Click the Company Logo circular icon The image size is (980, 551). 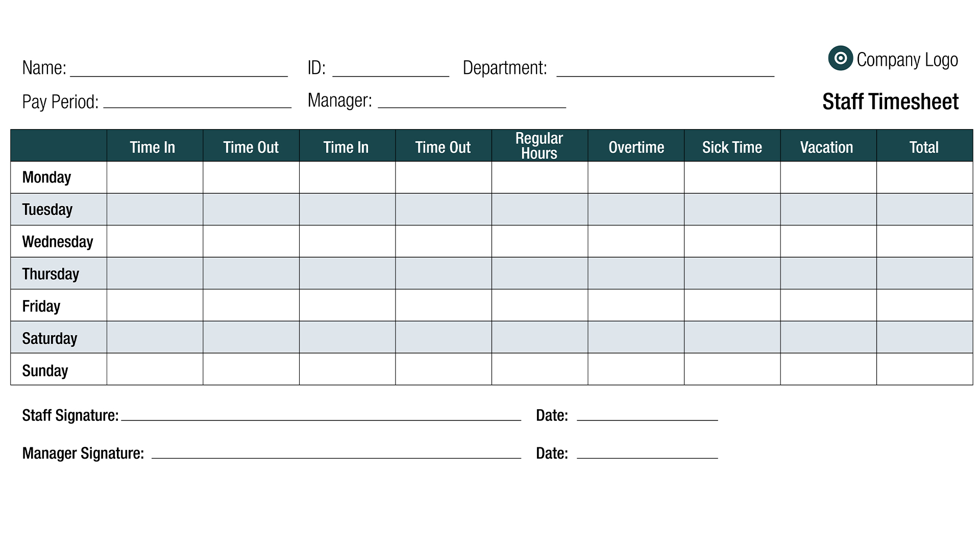[840, 58]
